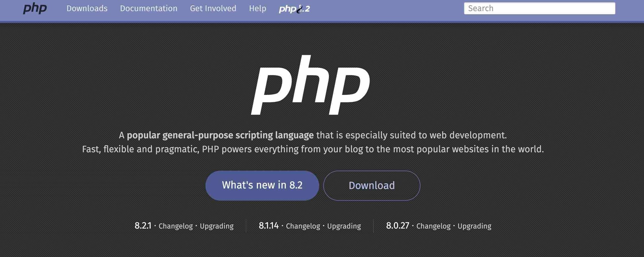Open the Documentation section
This screenshot has width=644, height=257.
coord(149,8)
